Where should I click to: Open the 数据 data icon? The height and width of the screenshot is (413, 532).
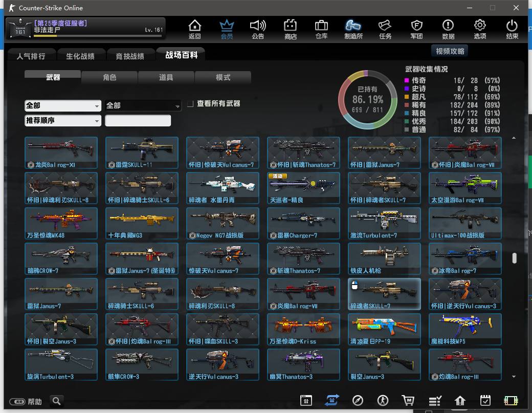[448, 29]
